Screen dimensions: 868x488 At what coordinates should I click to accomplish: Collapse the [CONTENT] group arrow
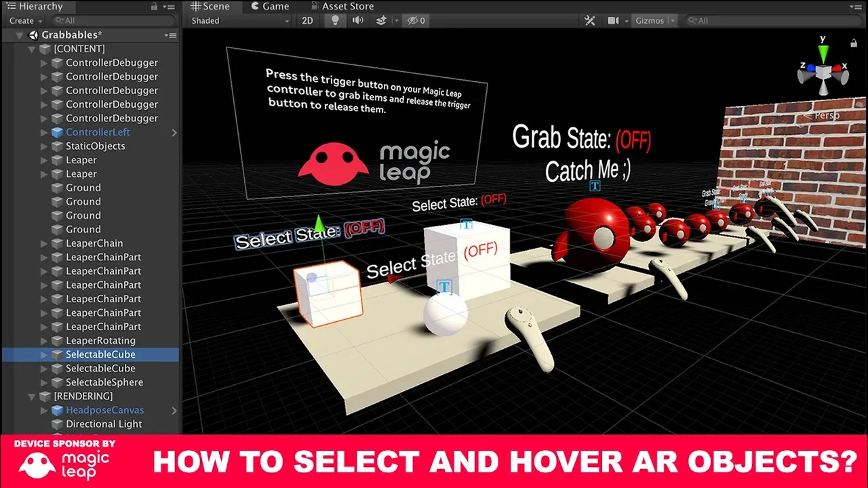(x=31, y=49)
